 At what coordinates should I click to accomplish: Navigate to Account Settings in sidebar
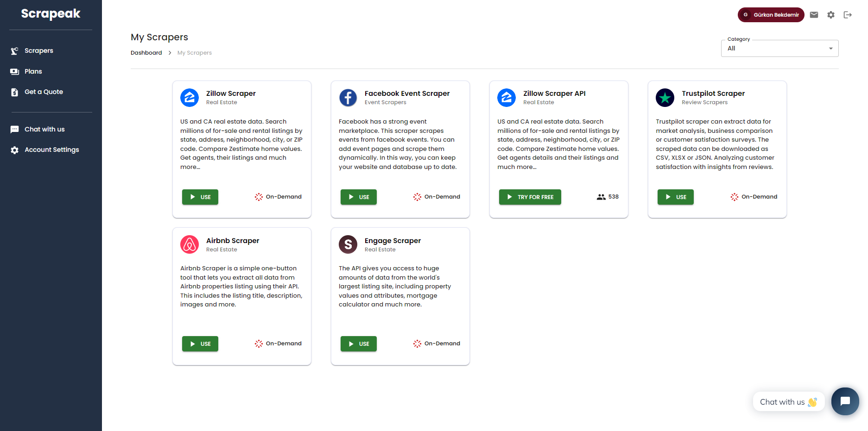[52, 150]
